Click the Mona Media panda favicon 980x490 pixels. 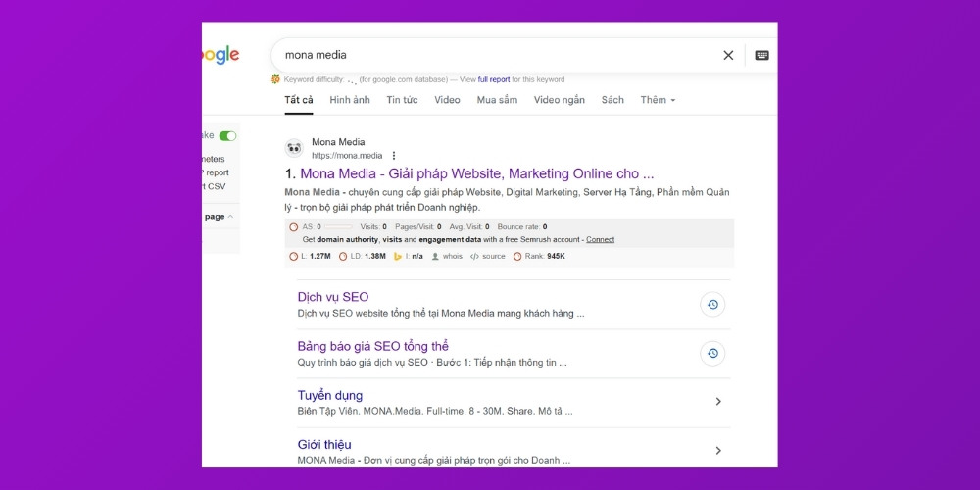coord(294,148)
